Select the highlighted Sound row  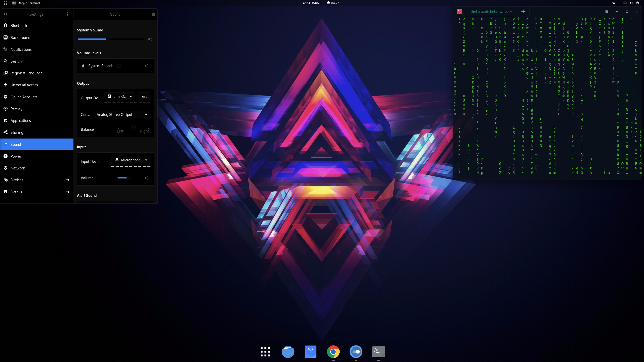coord(37,144)
